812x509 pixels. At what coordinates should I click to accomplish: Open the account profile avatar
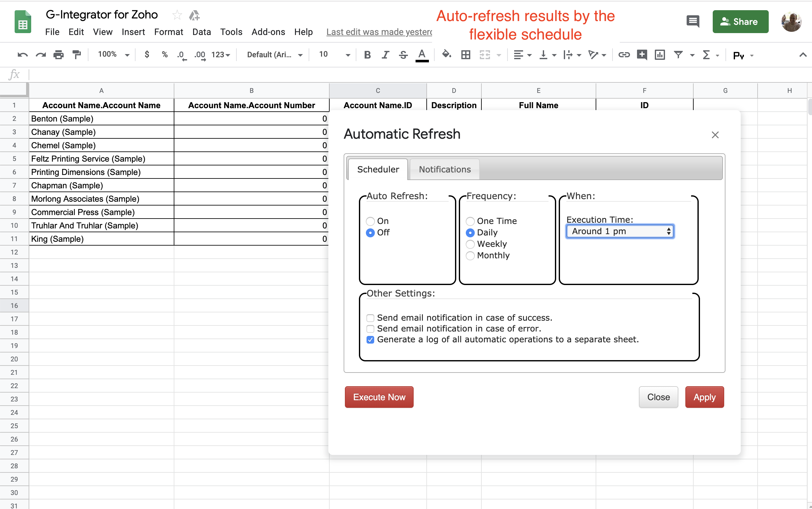pos(791,22)
